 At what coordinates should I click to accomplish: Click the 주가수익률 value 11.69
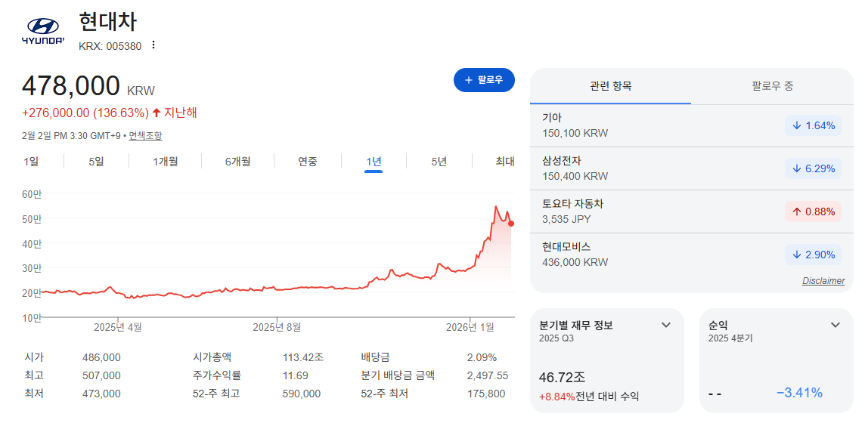pos(295,375)
